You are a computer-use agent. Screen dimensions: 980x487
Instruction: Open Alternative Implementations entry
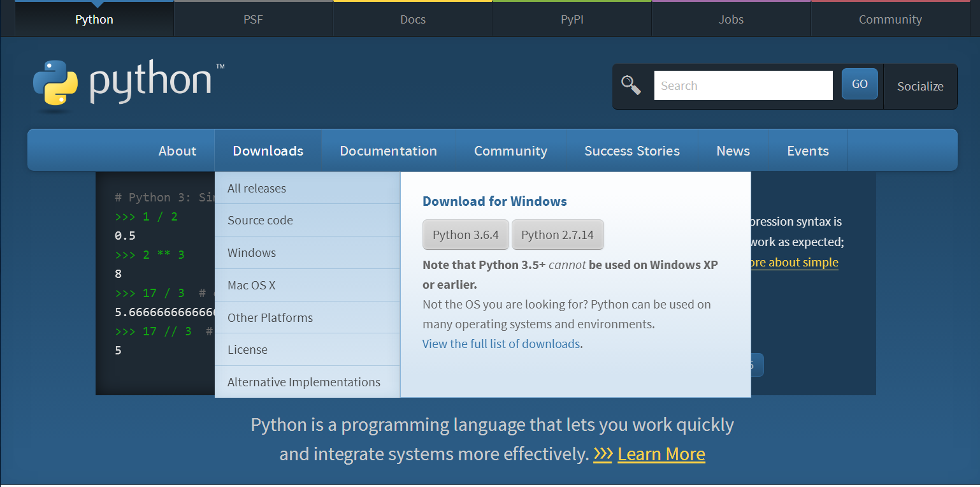click(x=304, y=382)
